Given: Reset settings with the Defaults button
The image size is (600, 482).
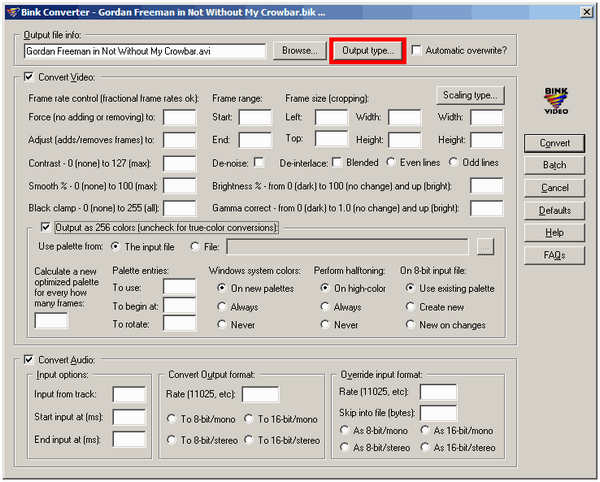Looking at the screenshot, I should tap(554, 210).
